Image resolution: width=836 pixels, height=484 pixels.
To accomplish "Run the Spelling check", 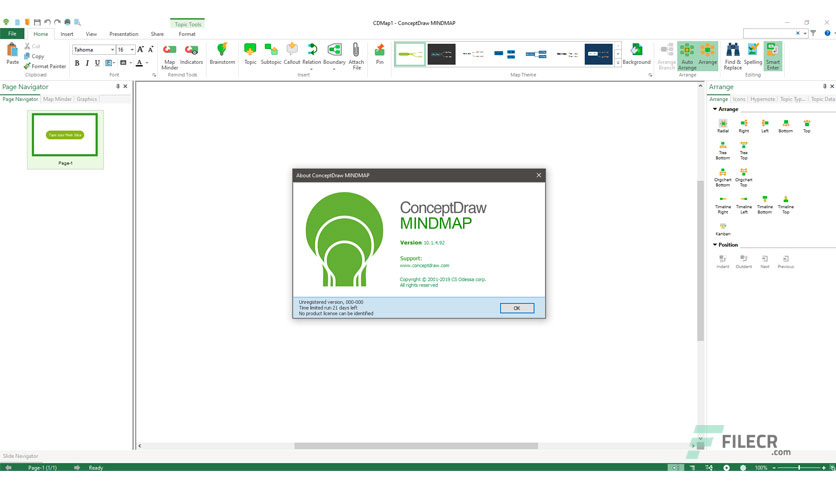I will tap(753, 54).
